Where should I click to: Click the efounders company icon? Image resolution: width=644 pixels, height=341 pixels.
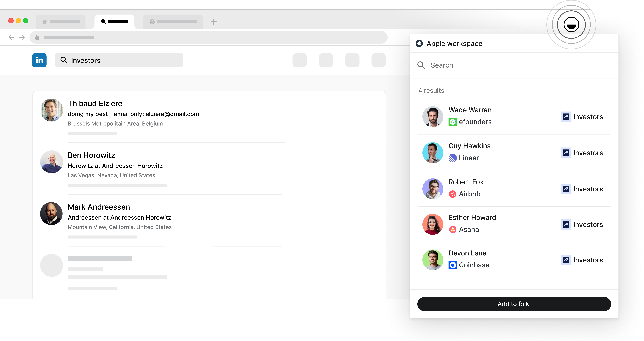[453, 122]
